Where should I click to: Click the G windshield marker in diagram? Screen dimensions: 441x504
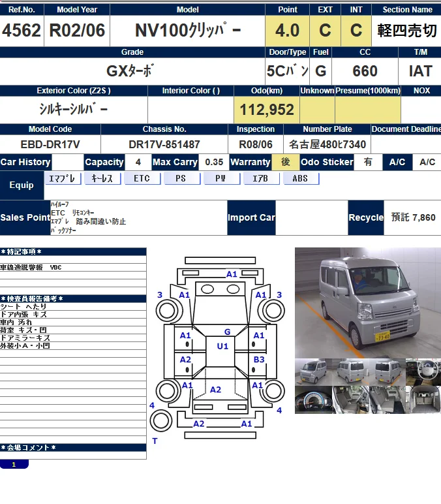[x=227, y=332]
